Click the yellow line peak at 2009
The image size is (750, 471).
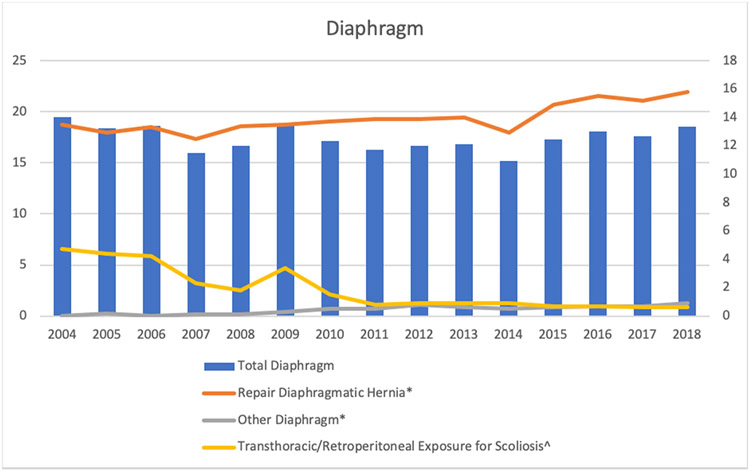[286, 268]
